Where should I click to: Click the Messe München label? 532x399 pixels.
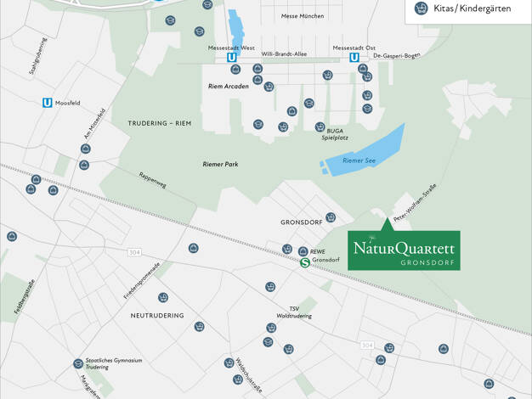click(x=303, y=16)
